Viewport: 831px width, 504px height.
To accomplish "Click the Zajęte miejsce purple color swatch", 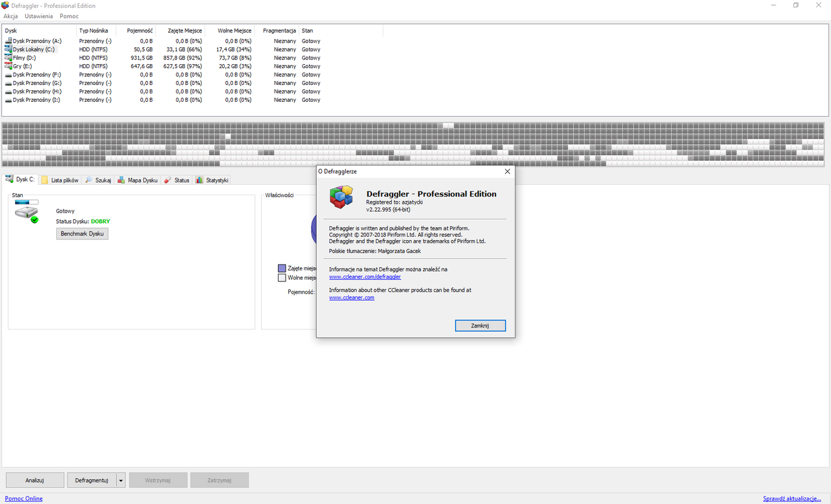I will [282, 268].
